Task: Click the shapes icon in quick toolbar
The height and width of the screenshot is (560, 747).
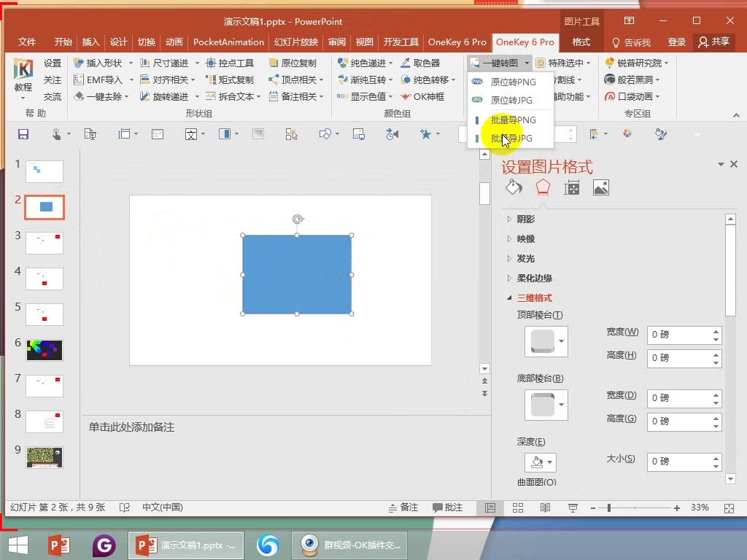Action: pos(325,134)
